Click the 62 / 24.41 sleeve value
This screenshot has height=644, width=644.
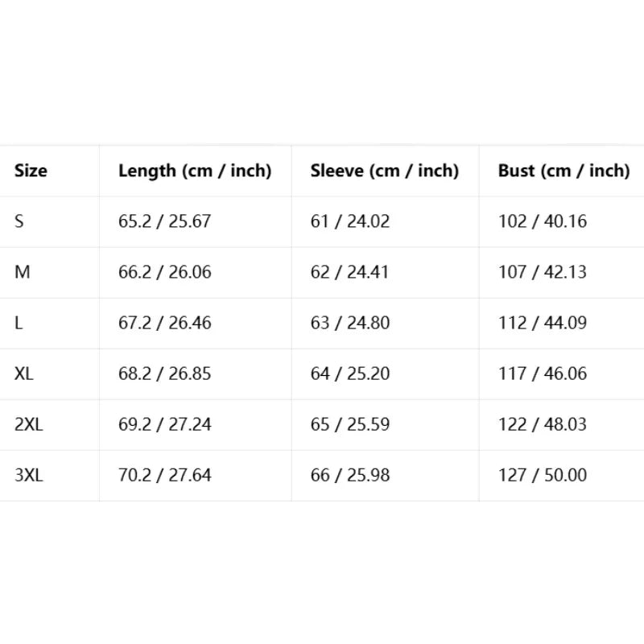tap(349, 272)
